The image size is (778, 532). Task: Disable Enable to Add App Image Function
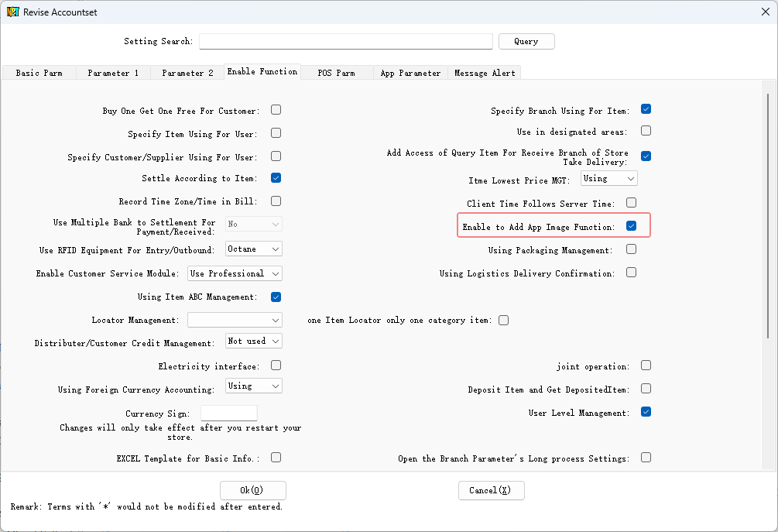(x=631, y=226)
